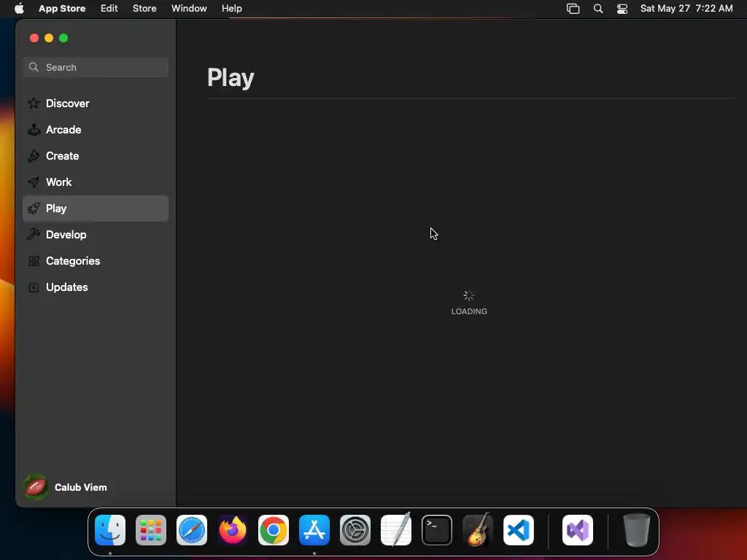The height and width of the screenshot is (560, 747).
Task: Select the Updates sidebar label
Action: pos(66,287)
